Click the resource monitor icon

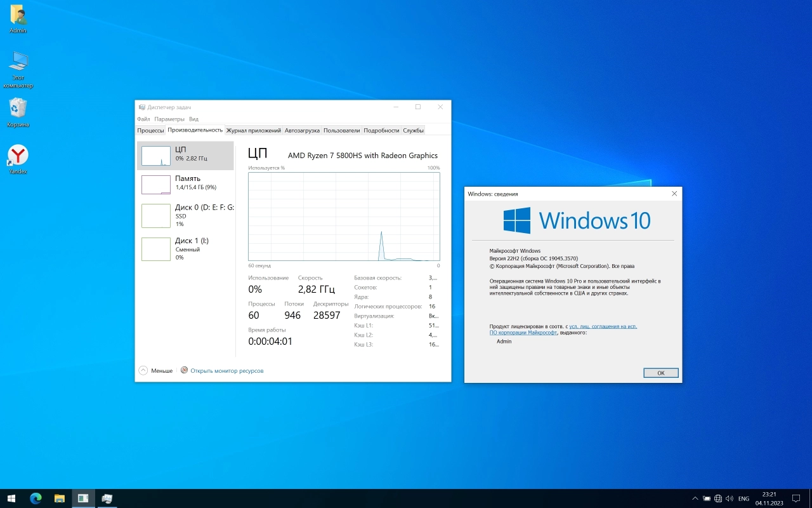pos(184,370)
